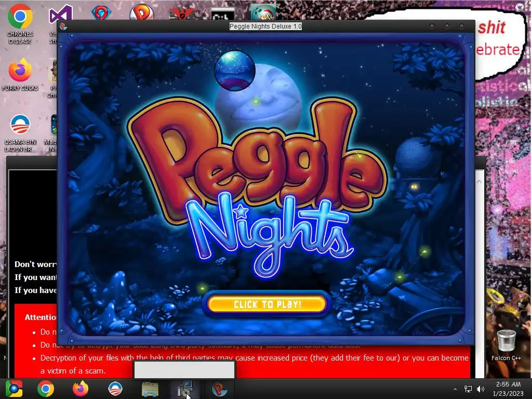This screenshot has width=532, height=399.
Task: Open the volume speaker tray icon
Action: click(481, 389)
